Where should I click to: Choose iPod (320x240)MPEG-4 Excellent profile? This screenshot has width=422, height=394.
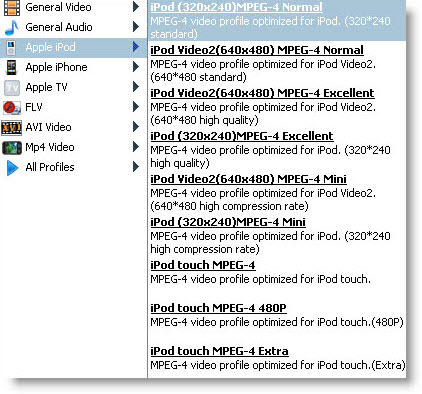click(x=242, y=136)
